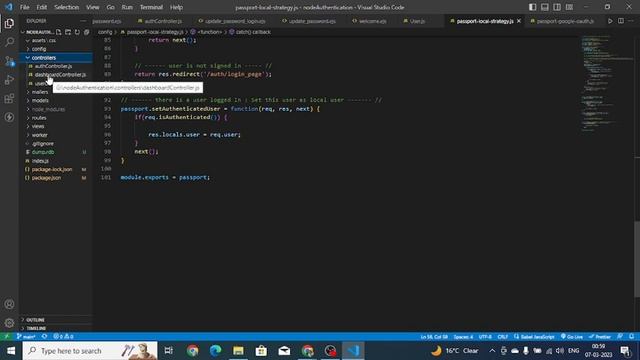Toggle the primary side bar layout icon
The height and width of the screenshot is (360, 640).
pos(532,7)
